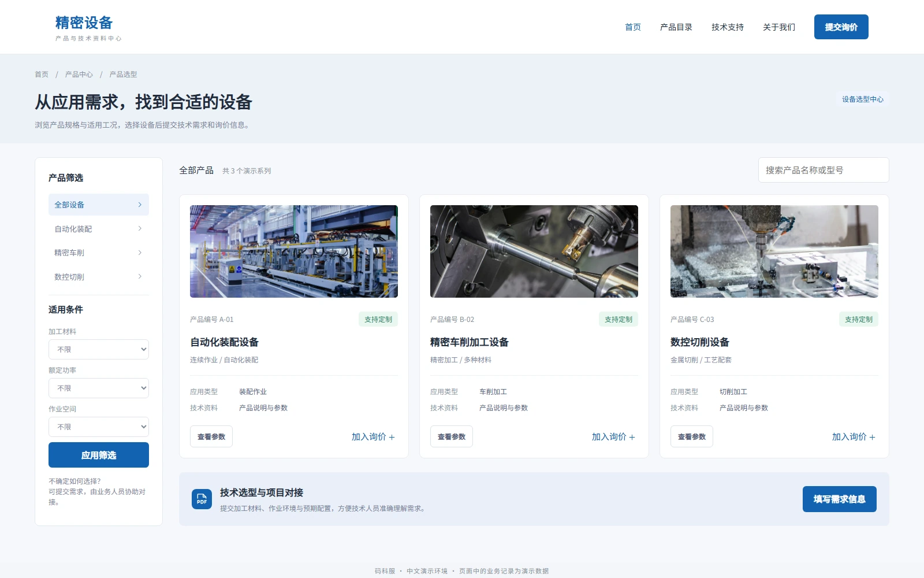
Task: Click chevron arrow beside 自动化装配
Action: click(x=140, y=229)
